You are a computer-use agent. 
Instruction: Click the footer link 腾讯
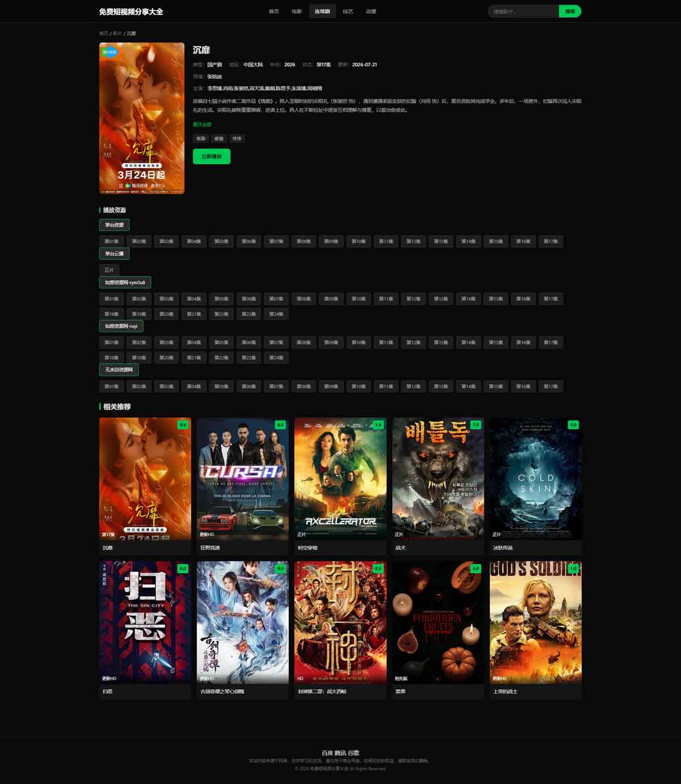340,753
